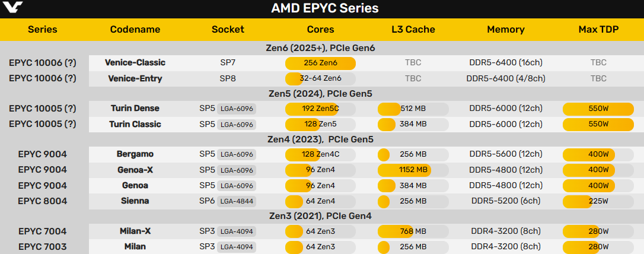Image resolution: width=644 pixels, height=254 pixels.
Task: Select the Codename column header
Action: tap(135, 29)
